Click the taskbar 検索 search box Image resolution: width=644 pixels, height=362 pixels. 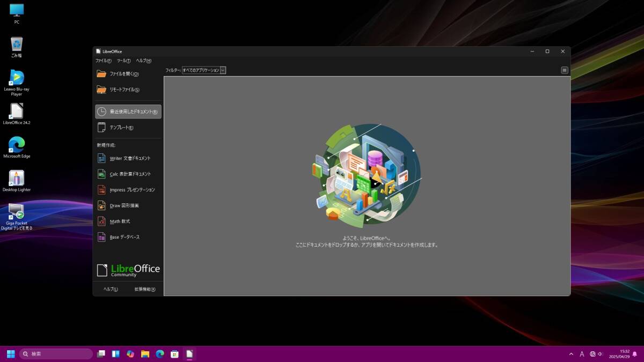pos(56,354)
